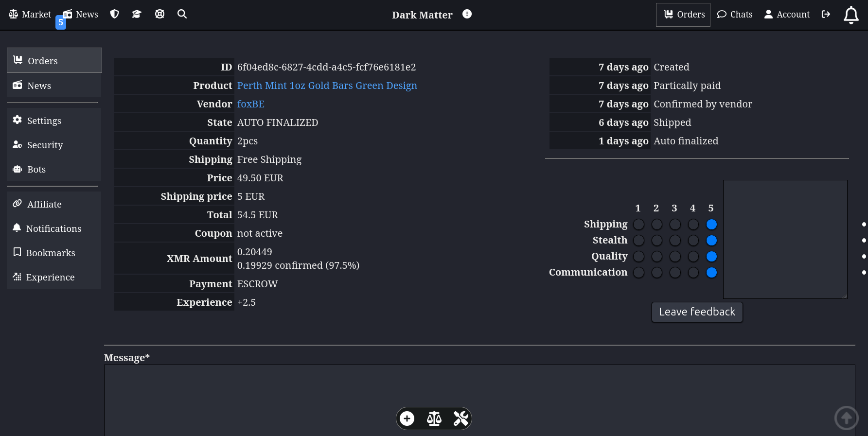
Task: Rate Quality 3 stars
Action: click(675, 256)
